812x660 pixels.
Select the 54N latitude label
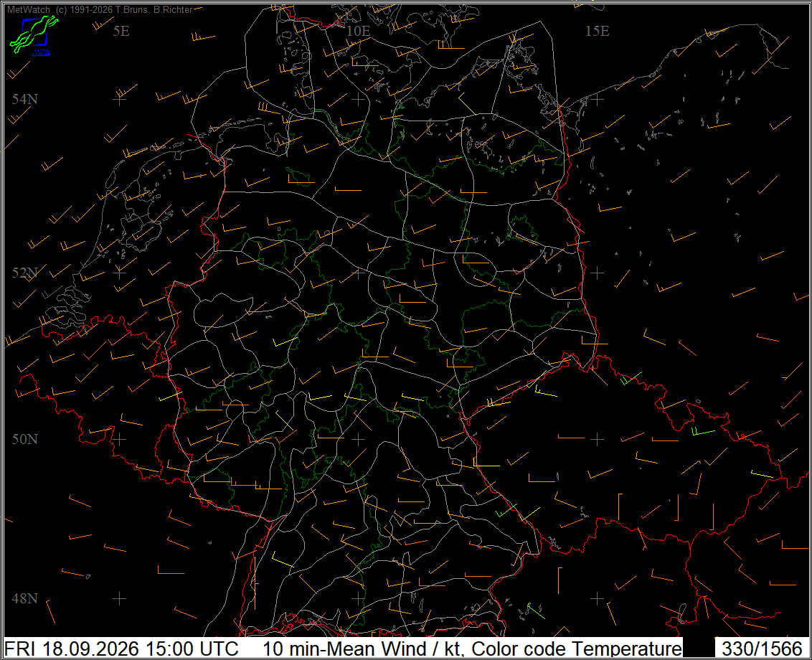pyautogui.click(x=25, y=99)
